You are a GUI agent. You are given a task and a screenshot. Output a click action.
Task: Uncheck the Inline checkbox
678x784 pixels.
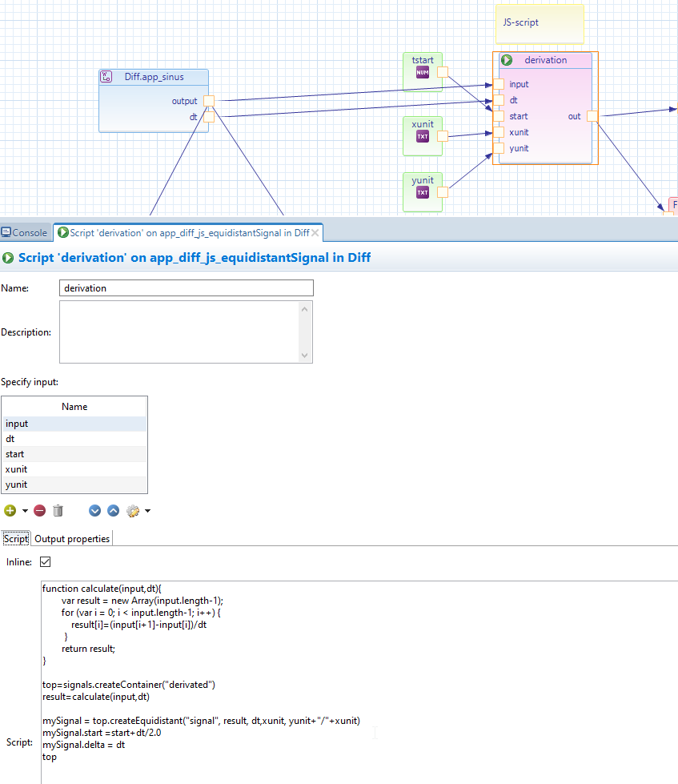click(x=46, y=562)
